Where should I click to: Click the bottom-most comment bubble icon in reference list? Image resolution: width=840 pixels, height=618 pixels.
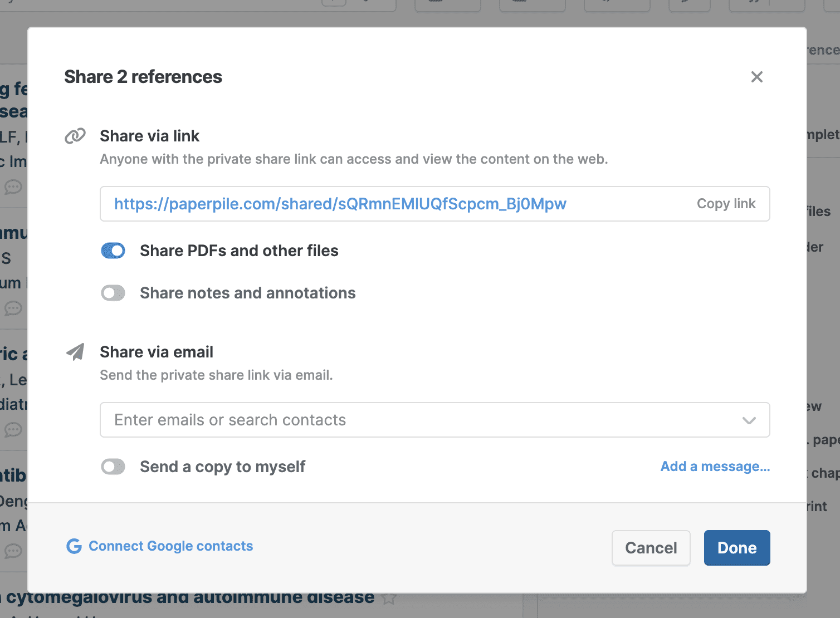point(13,551)
